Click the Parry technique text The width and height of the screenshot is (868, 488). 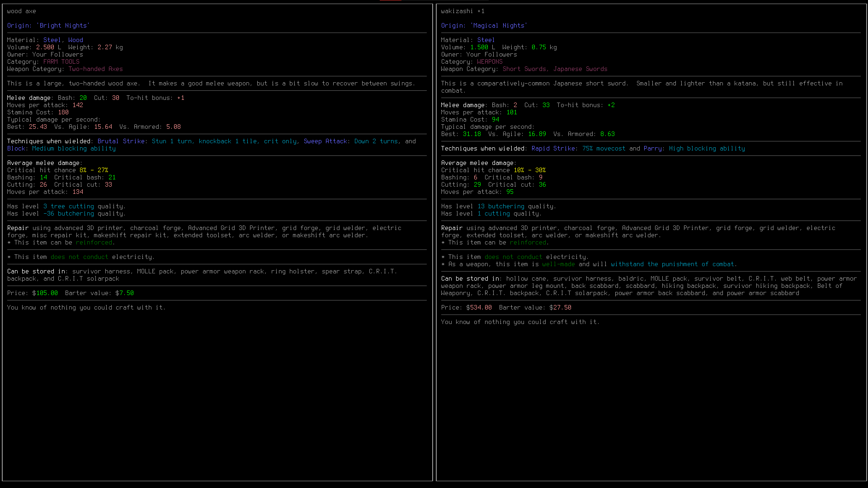click(652, 149)
